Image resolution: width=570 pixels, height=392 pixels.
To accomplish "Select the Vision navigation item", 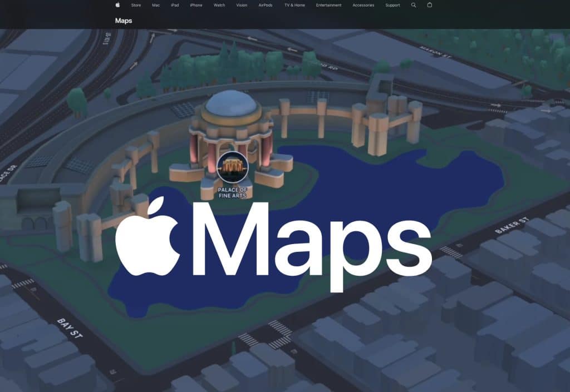I will click(x=242, y=5).
